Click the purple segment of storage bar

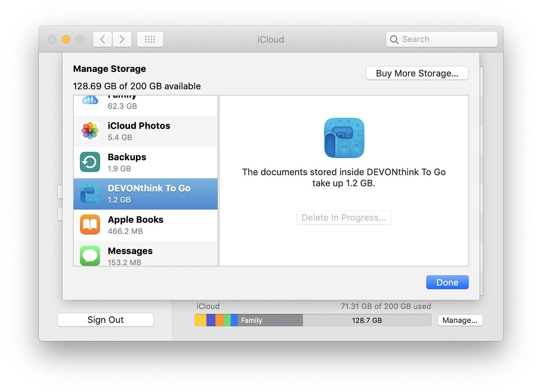coord(211,320)
